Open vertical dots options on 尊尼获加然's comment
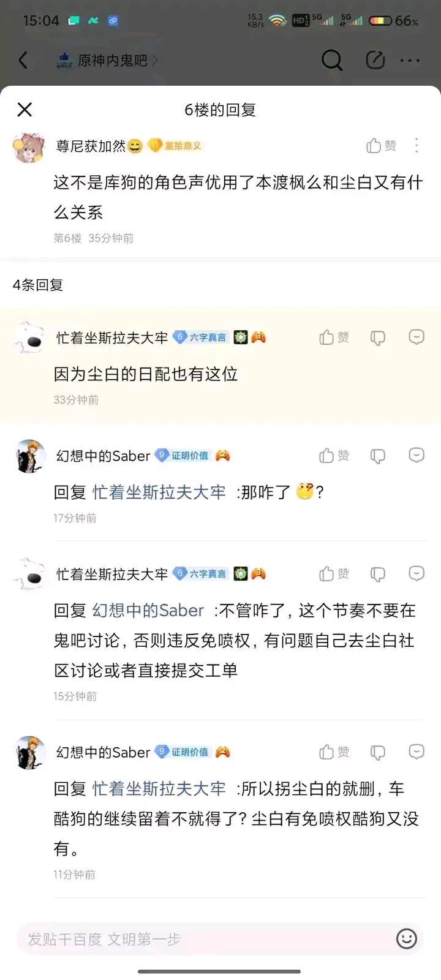 [x=417, y=146]
